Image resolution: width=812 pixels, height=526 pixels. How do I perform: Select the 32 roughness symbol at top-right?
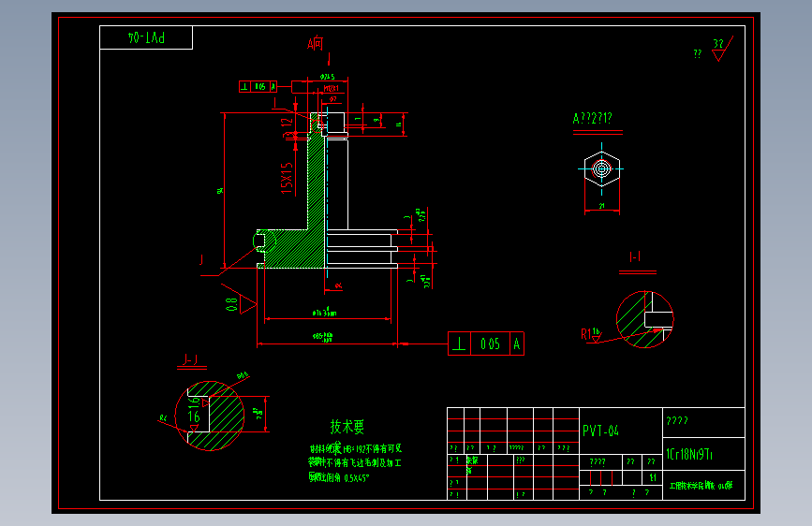pyautogui.click(x=722, y=49)
